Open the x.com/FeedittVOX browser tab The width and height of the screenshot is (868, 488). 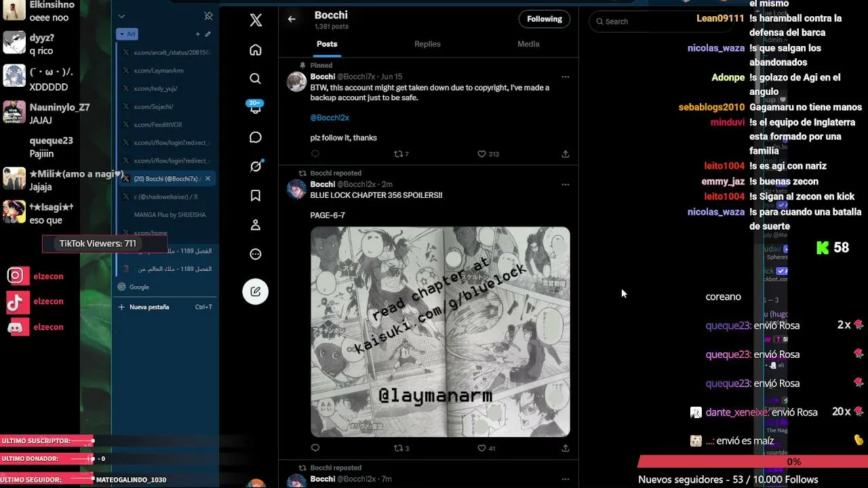tap(167, 125)
